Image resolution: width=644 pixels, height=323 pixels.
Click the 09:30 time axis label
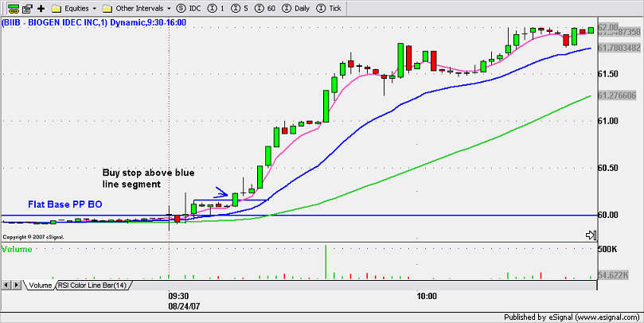(x=178, y=296)
